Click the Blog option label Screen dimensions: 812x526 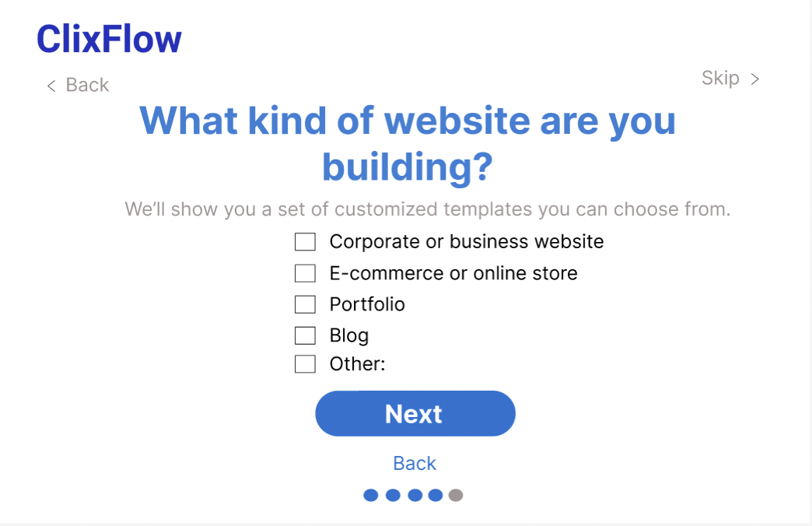point(349,335)
